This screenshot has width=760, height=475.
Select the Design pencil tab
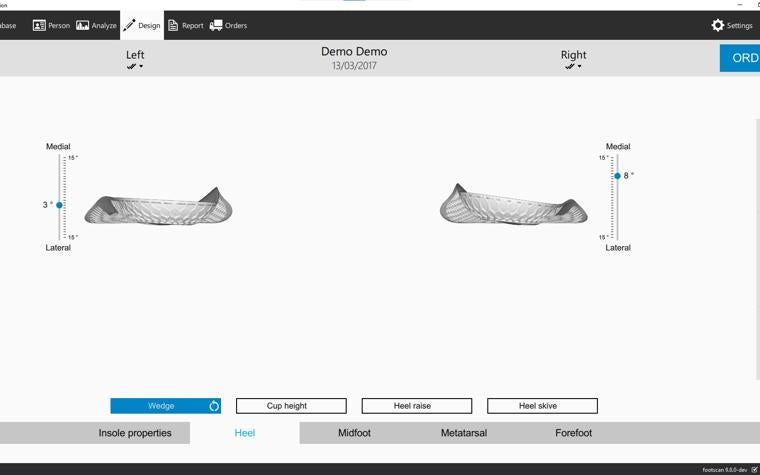(x=142, y=25)
